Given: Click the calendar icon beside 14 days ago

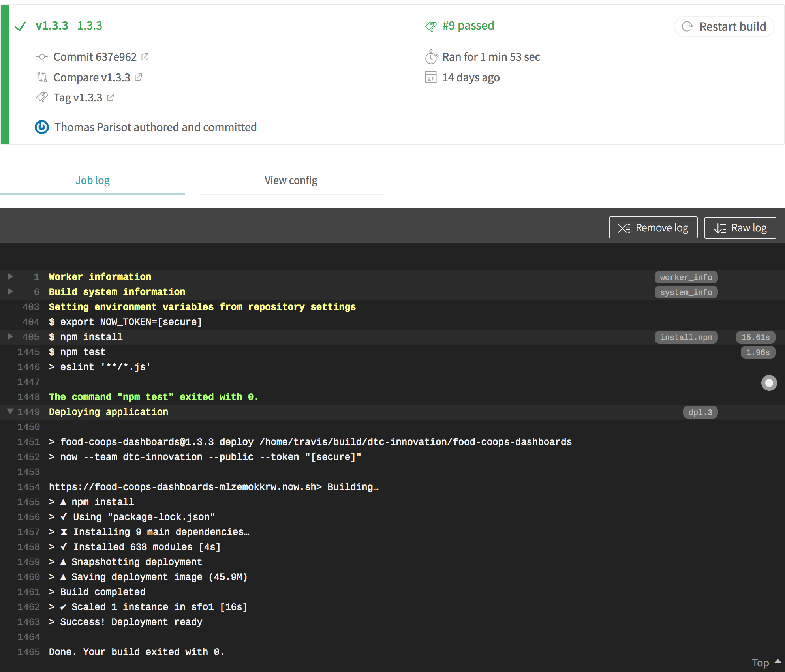Looking at the screenshot, I should (x=431, y=77).
